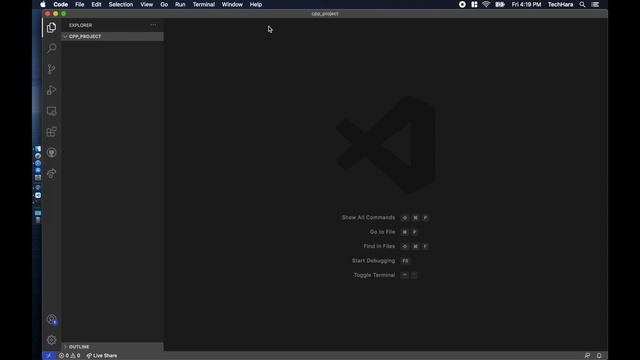Click the Fri 4:19 PM clock

(527, 4)
